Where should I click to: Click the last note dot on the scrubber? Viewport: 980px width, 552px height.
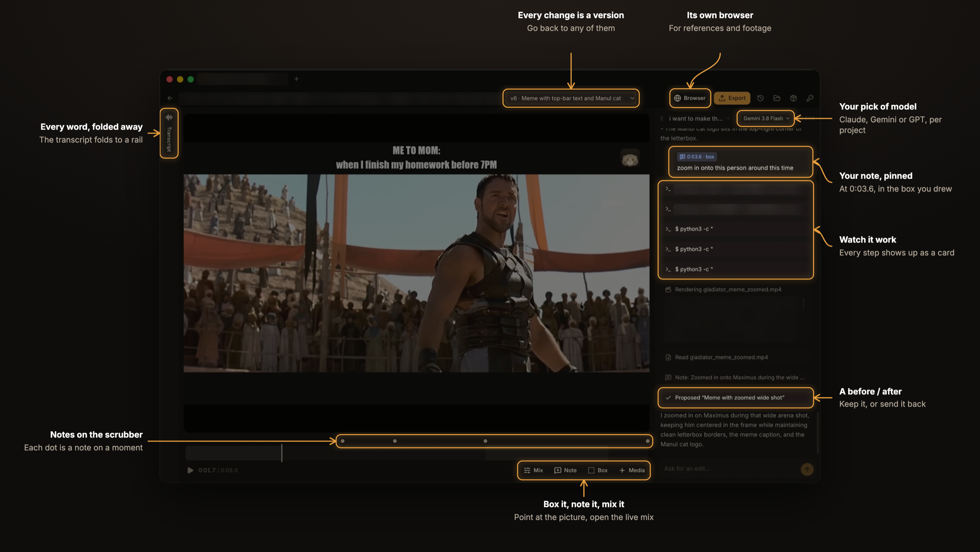coord(648,441)
